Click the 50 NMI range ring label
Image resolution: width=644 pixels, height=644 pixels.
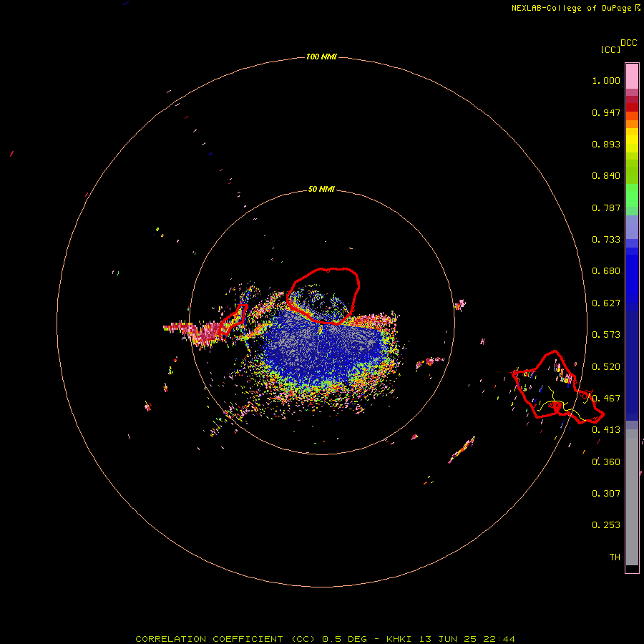click(x=321, y=190)
